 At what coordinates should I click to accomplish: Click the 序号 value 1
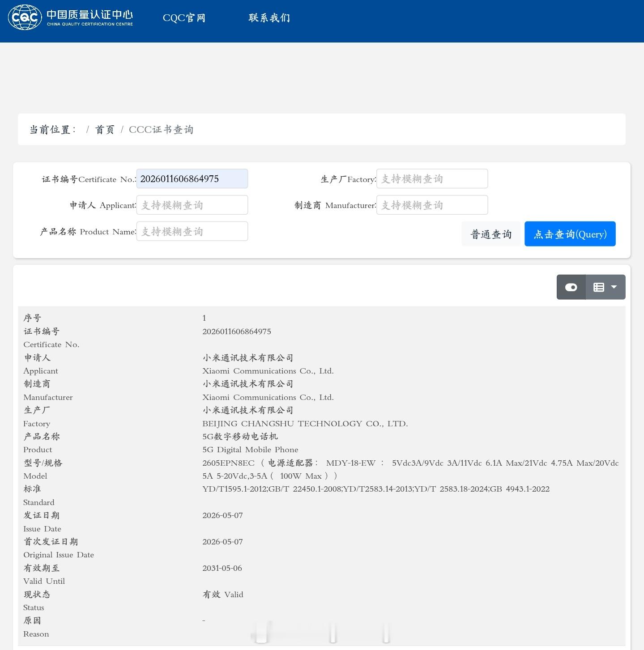pos(204,318)
